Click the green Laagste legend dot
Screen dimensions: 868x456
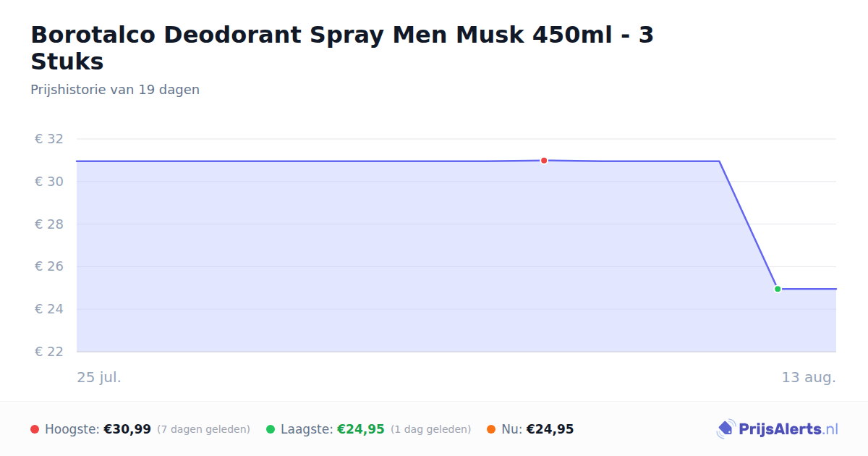coord(271,429)
